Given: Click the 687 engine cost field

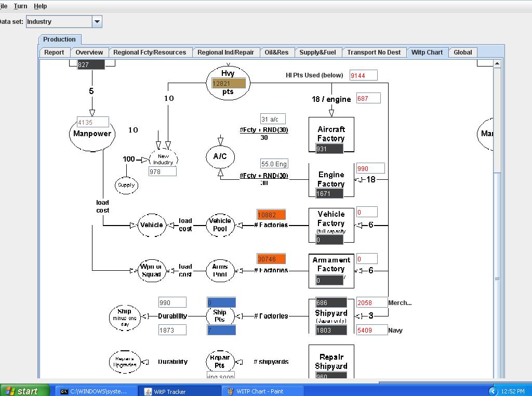Looking at the screenshot, I should point(368,98).
